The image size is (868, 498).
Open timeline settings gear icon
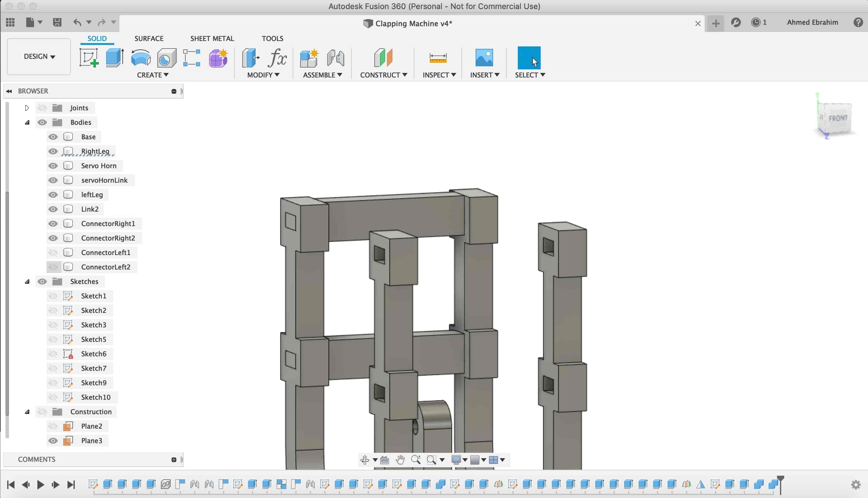tap(856, 485)
